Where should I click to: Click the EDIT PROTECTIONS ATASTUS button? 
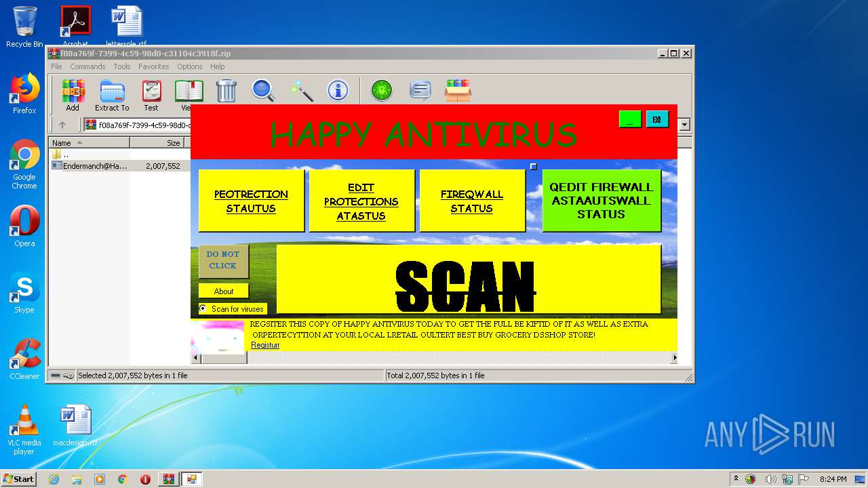[361, 201]
